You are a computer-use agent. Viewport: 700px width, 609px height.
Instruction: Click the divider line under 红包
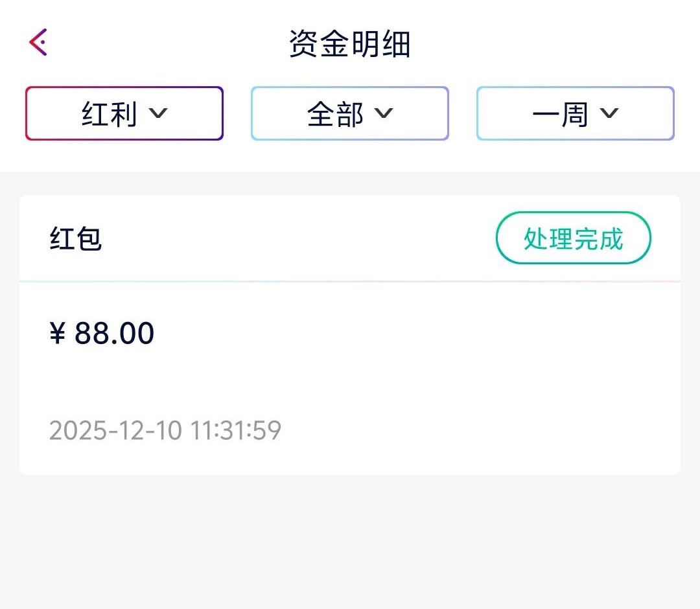(x=350, y=281)
